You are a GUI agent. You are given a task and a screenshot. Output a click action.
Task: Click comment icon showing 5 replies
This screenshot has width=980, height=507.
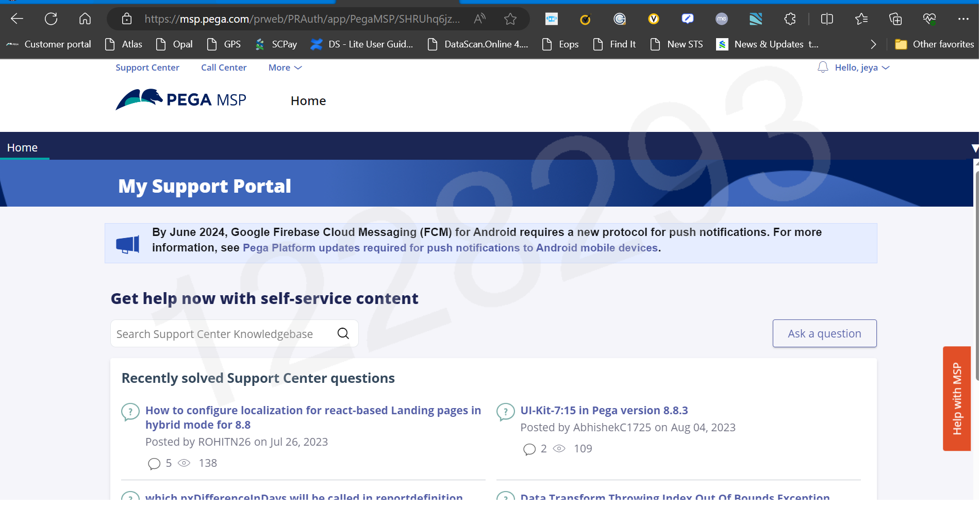pyautogui.click(x=154, y=464)
